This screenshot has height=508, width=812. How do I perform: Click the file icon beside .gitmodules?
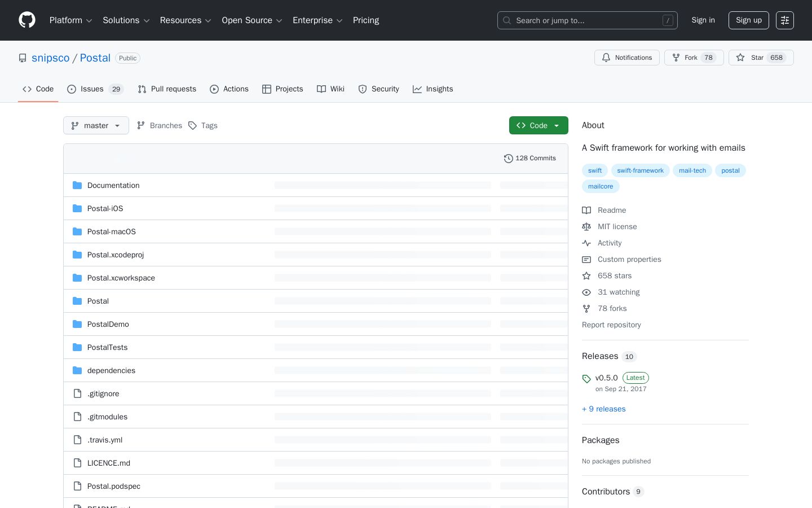coord(77,417)
